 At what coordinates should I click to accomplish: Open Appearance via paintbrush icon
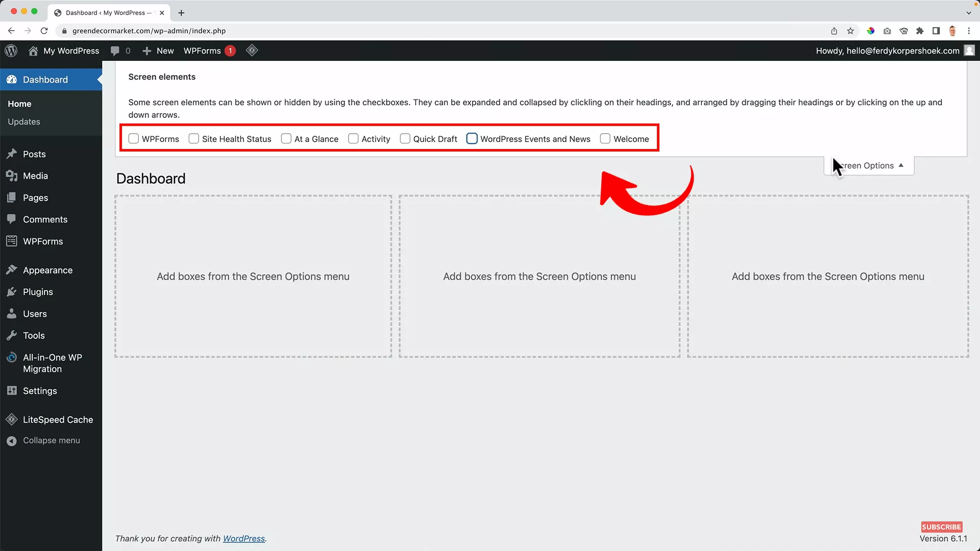tap(12, 270)
